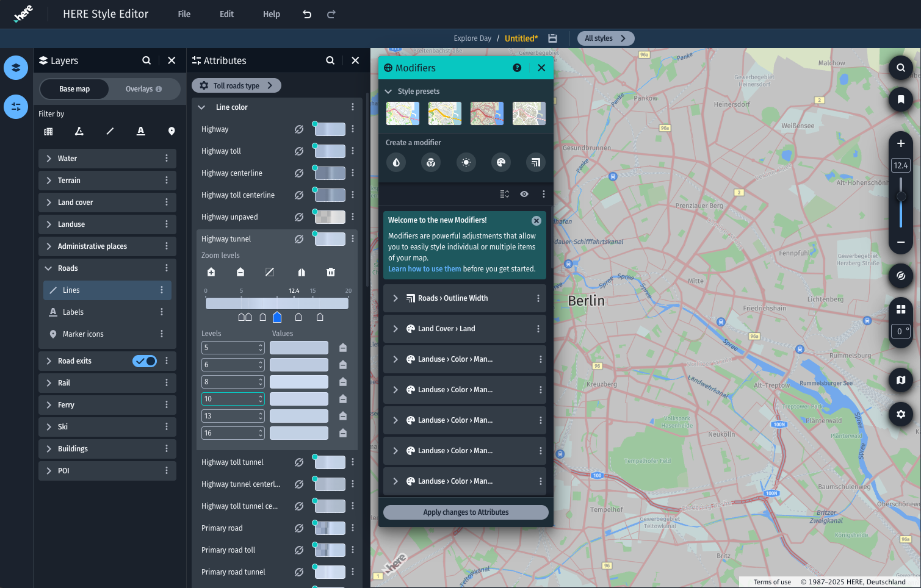Click the delete zoom level trash icon
Viewport: 921px width, 588px height.
tap(331, 272)
